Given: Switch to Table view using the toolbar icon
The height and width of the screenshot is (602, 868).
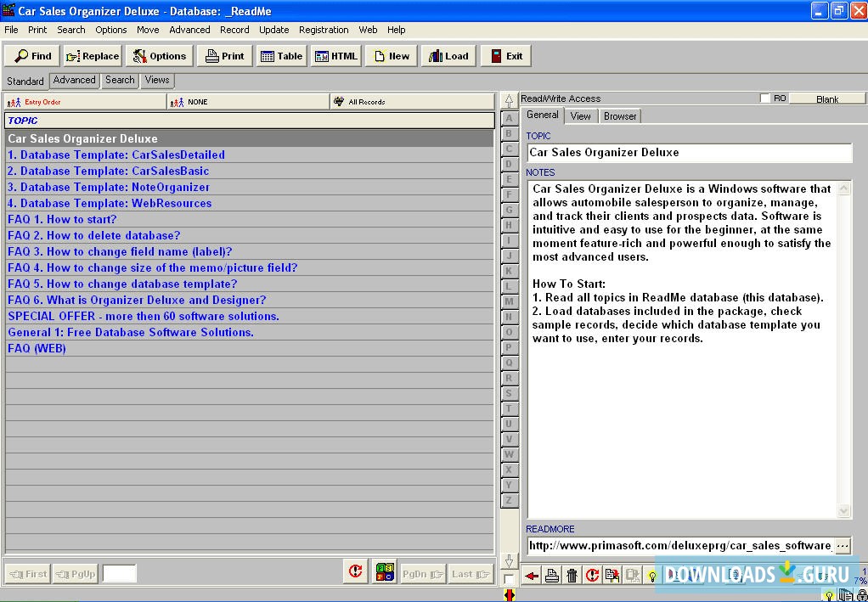Looking at the screenshot, I should click(x=281, y=55).
